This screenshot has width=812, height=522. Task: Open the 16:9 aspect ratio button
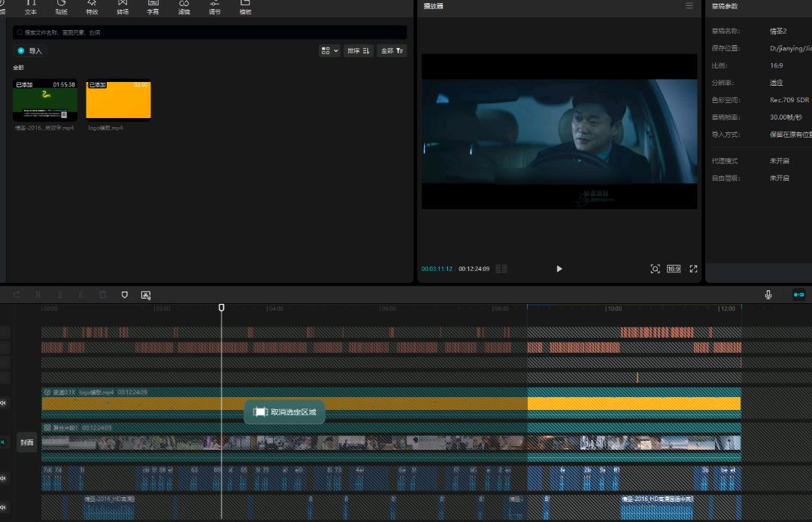click(674, 269)
